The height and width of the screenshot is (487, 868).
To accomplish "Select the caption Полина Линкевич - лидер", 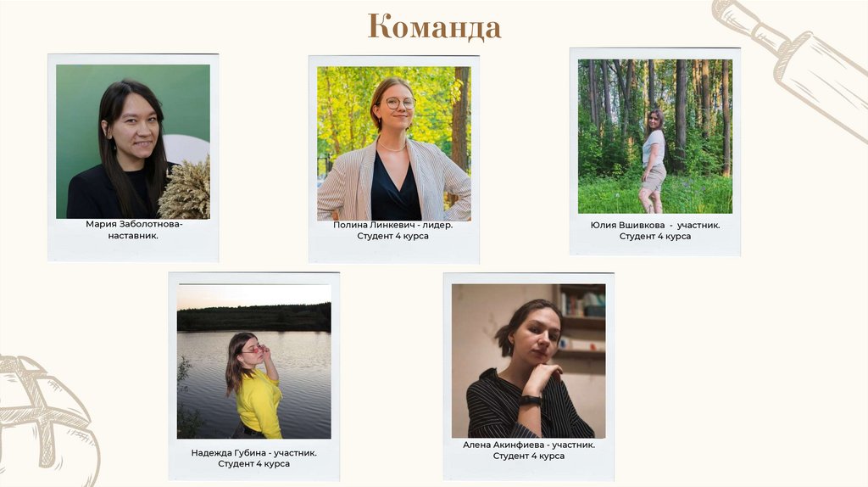I will pos(393,225).
